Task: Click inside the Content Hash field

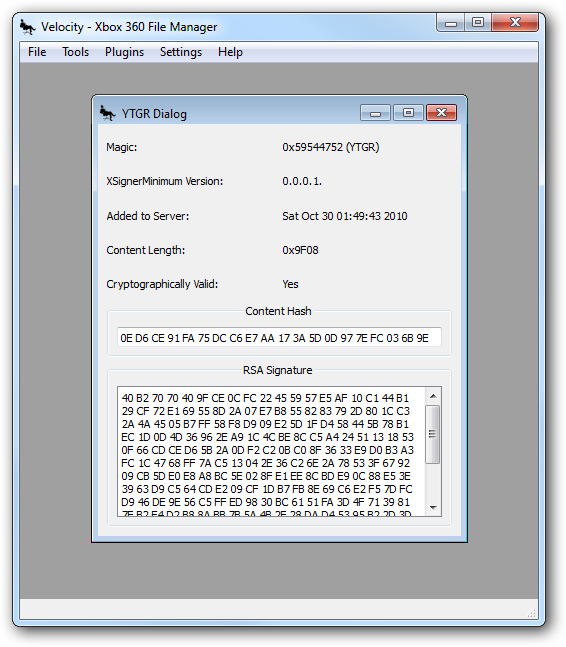Action: (279, 337)
